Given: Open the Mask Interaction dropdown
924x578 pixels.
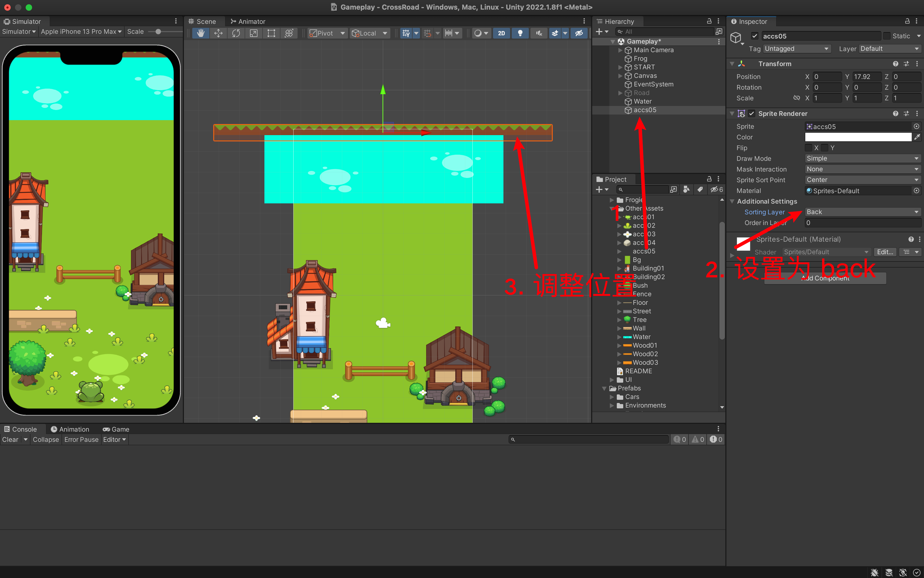Looking at the screenshot, I should 863,169.
